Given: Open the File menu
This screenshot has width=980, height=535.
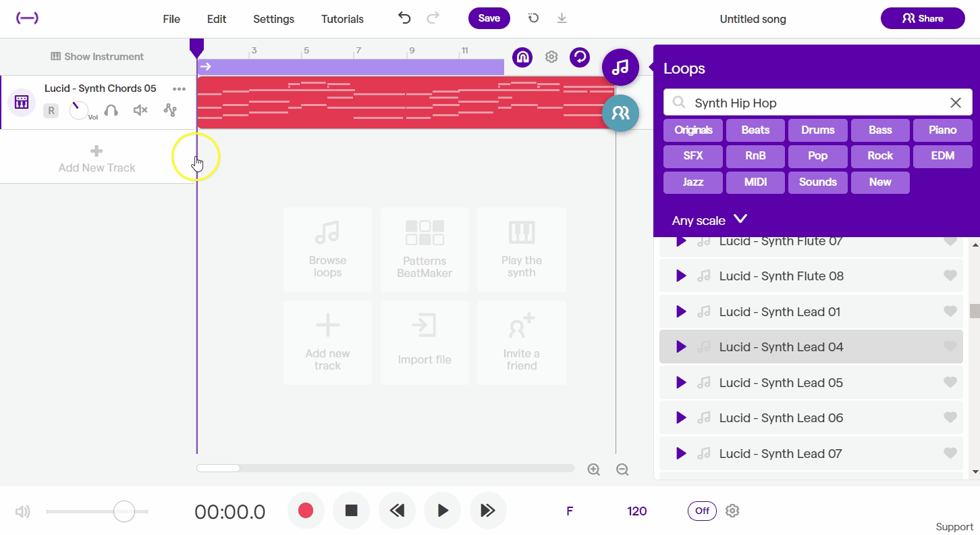Looking at the screenshot, I should click(171, 19).
